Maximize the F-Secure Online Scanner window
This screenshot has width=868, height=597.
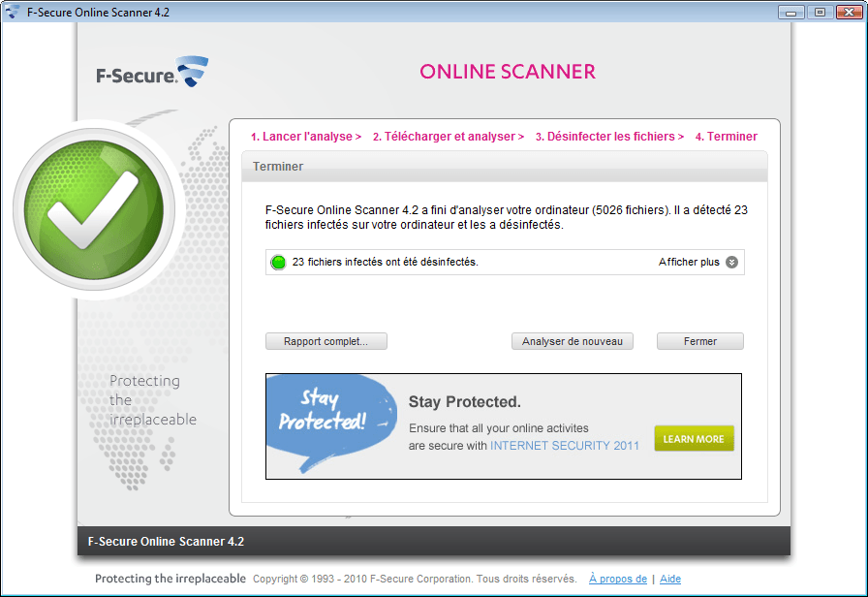[x=820, y=12]
